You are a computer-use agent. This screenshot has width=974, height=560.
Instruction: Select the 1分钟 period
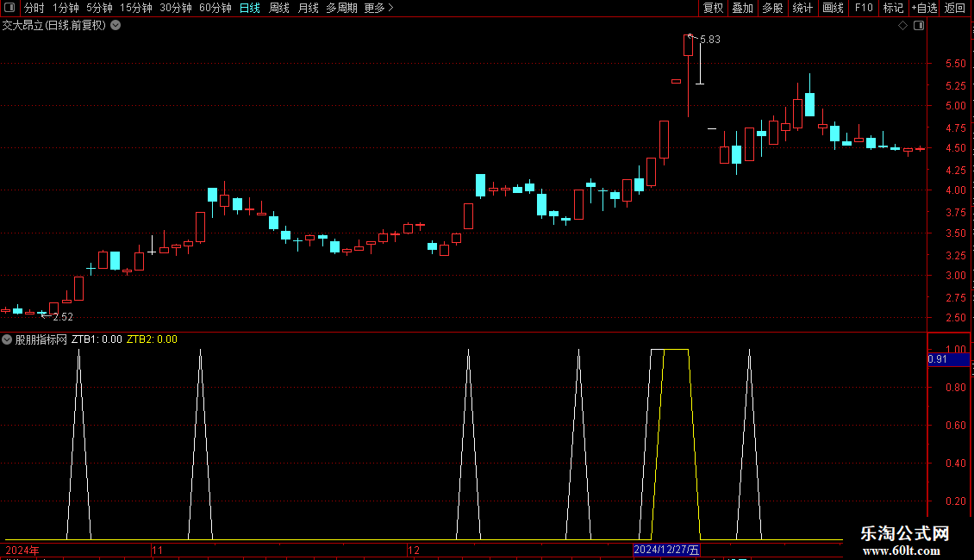tap(66, 8)
